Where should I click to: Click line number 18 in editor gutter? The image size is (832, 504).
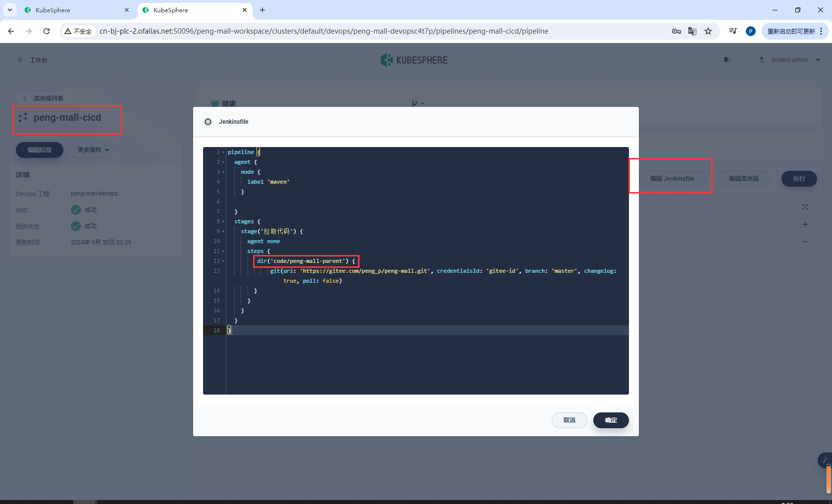[x=216, y=330]
